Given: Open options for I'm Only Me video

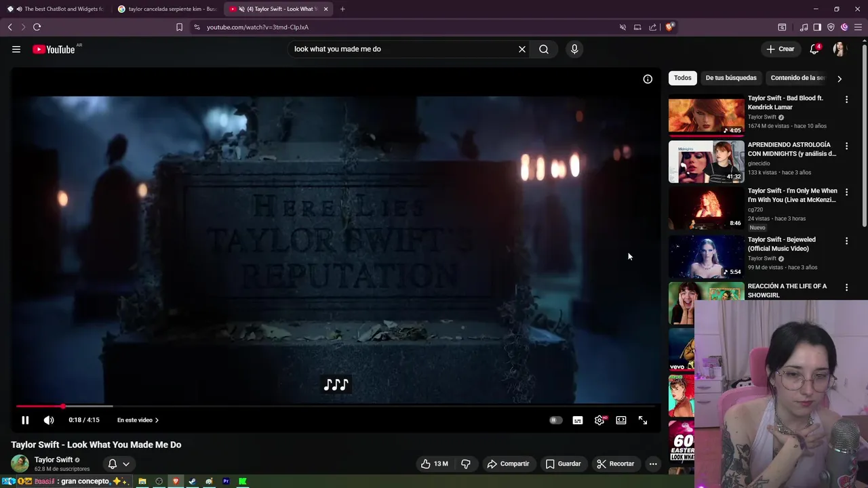Looking at the screenshot, I should pyautogui.click(x=846, y=192).
